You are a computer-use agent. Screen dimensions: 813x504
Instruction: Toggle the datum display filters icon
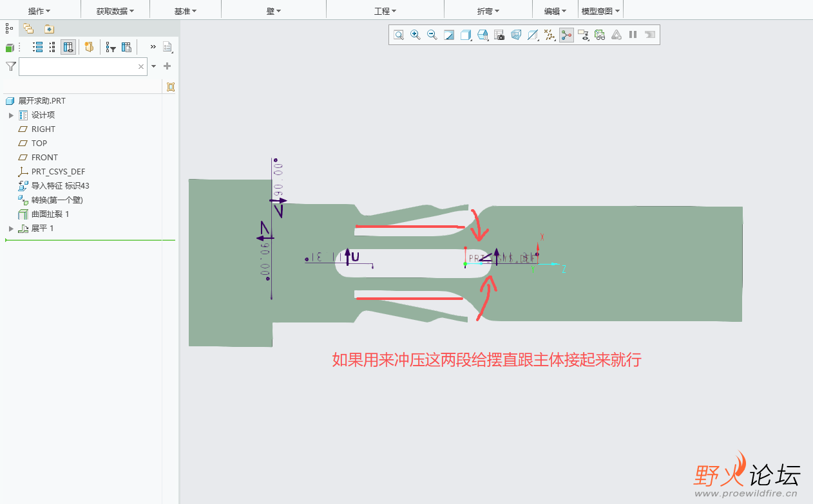pos(550,35)
